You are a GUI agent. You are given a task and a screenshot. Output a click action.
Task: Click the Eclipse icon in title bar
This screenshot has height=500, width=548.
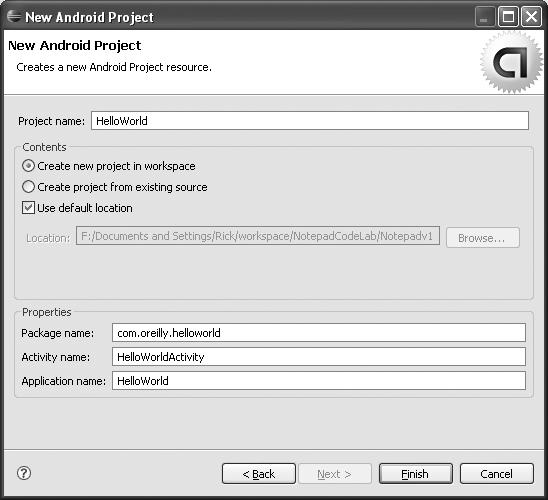(14, 16)
